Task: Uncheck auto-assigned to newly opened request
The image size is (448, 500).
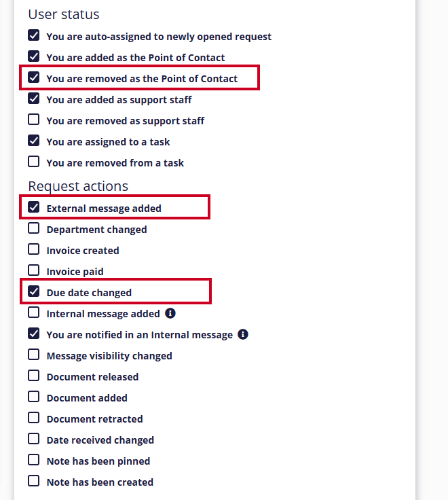Action: 33,35
